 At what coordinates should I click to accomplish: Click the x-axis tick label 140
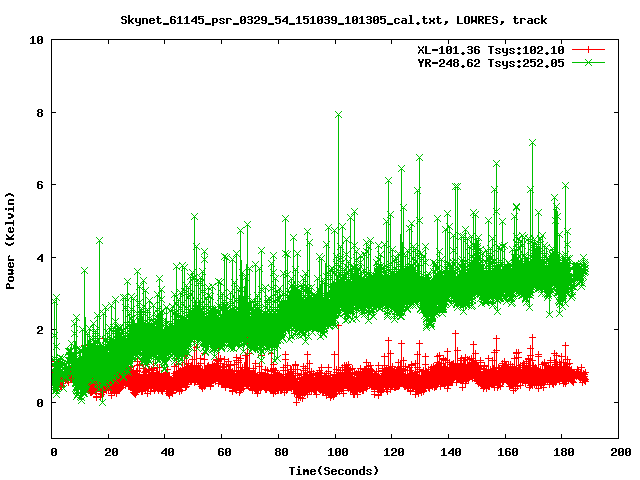449,453
